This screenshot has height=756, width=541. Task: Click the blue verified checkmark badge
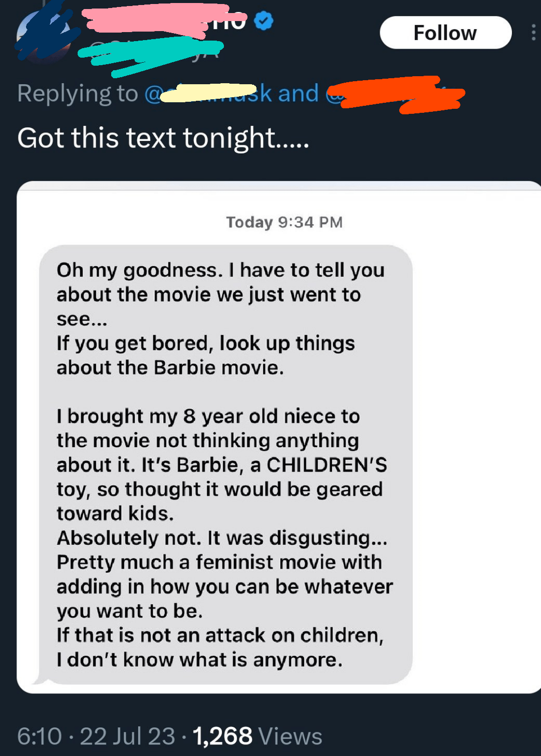coord(263,21)
